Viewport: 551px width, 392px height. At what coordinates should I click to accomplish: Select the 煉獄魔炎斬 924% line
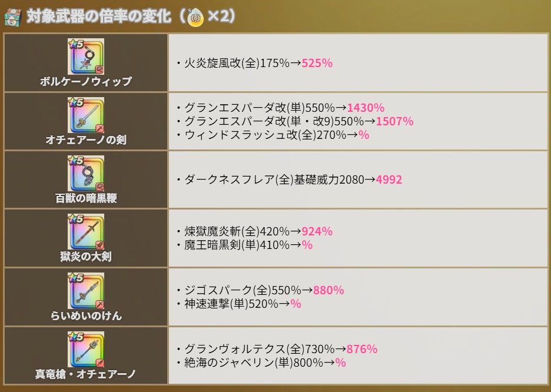coord(254,231)
